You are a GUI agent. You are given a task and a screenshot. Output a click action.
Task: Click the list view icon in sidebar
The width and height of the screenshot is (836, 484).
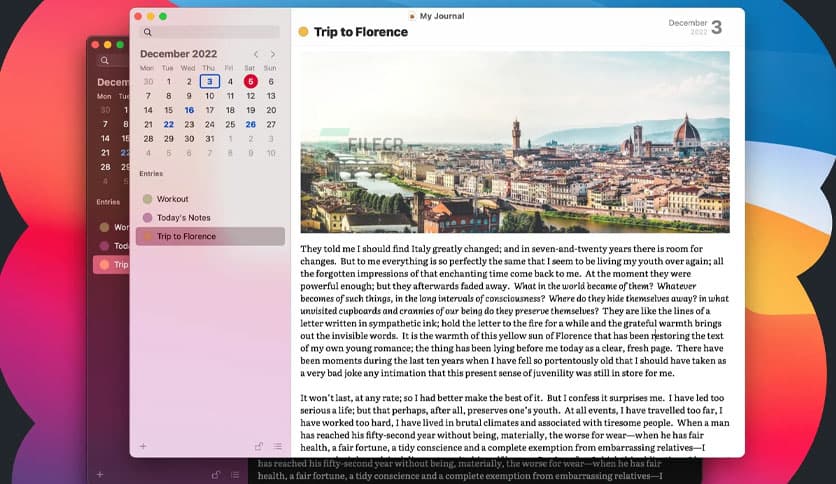click(277, 446)
